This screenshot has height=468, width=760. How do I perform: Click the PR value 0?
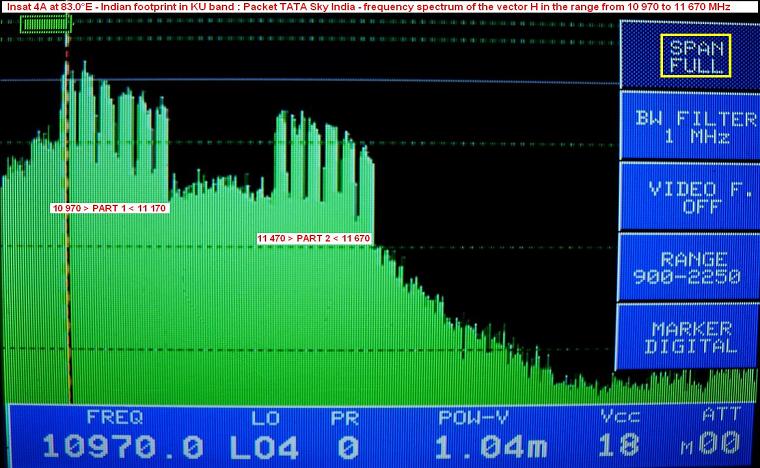coord(348,447)
